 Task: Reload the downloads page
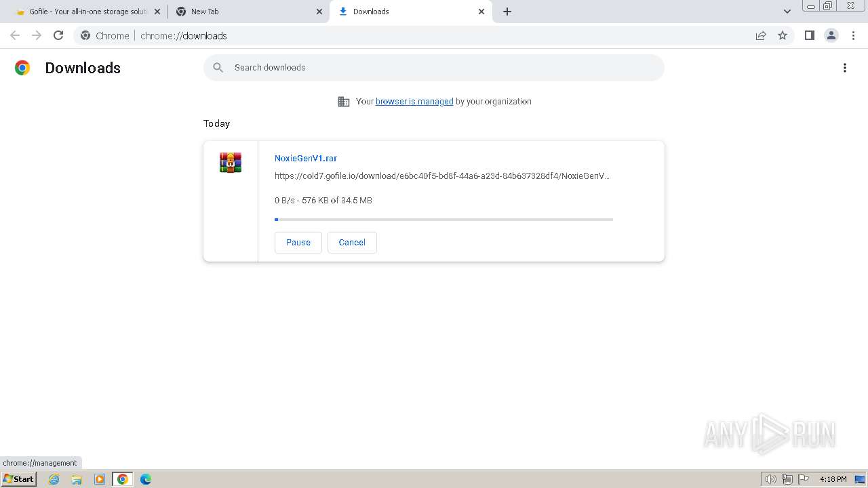(x=58, y=35)
